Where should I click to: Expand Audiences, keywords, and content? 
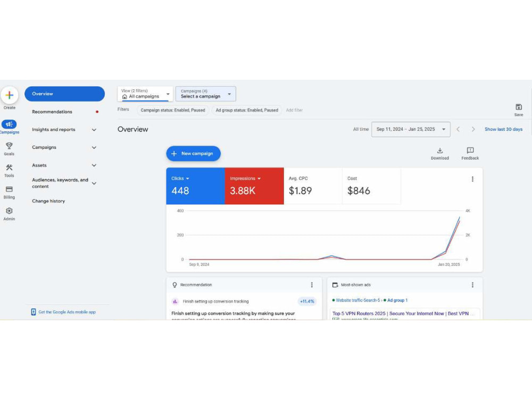click(x=64, y=183)
